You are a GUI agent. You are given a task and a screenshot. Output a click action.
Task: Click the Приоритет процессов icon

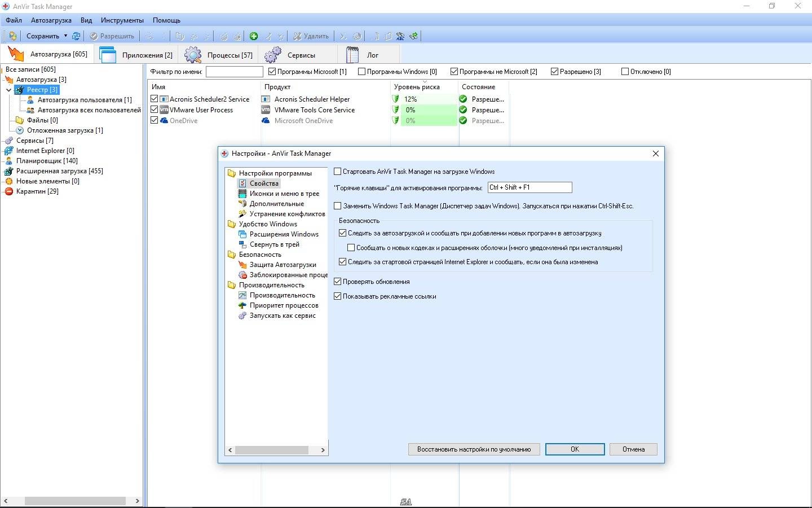tap(242, 305)
